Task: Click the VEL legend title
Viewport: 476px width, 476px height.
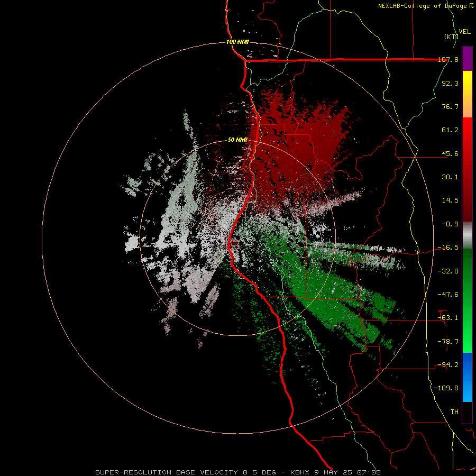Action: point(464,32)
